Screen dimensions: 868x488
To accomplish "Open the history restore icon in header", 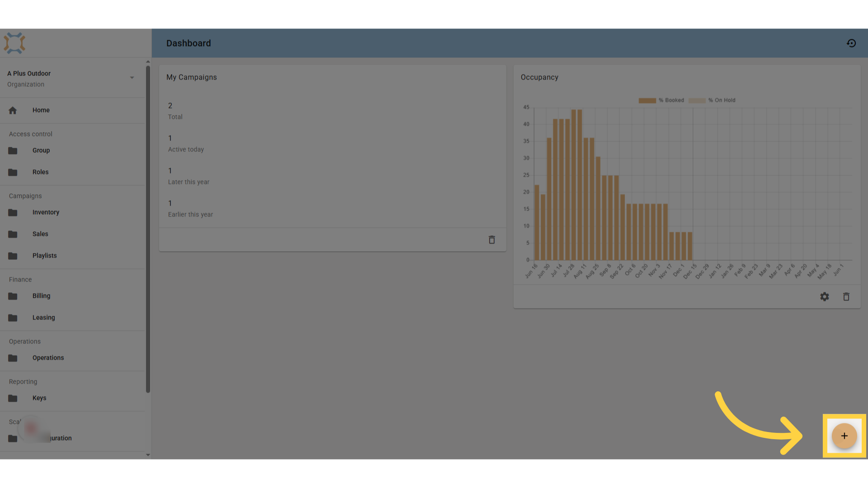I will [851, 43].
